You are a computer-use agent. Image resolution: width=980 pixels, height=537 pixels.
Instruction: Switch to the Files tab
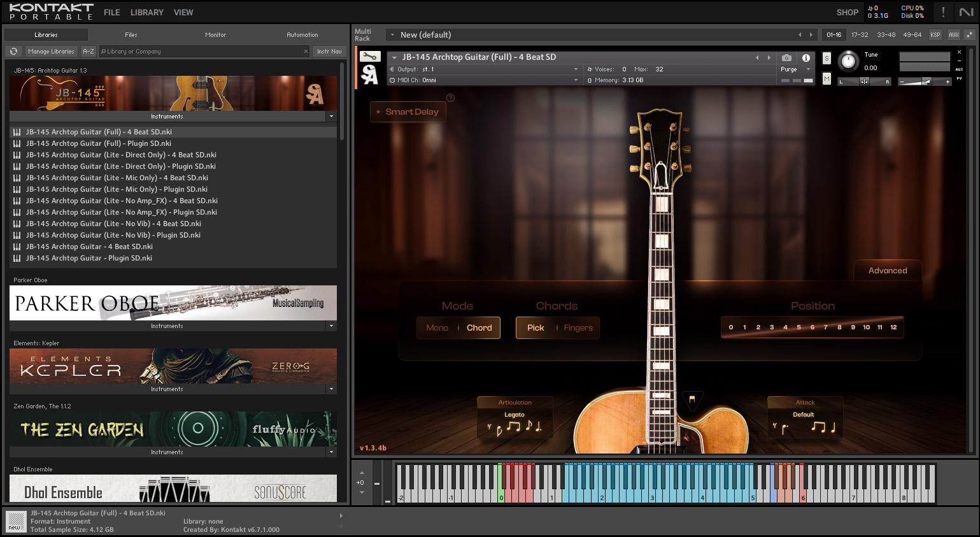point(131,35)
